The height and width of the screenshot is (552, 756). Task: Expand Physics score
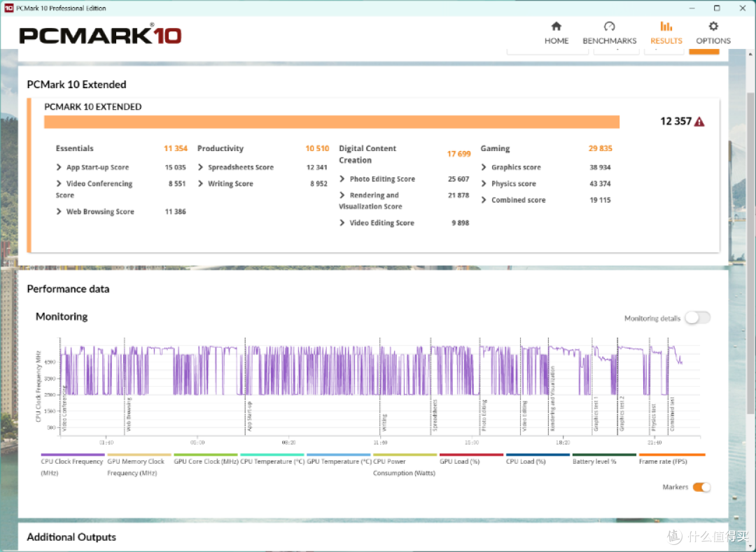tap(484, 183)
